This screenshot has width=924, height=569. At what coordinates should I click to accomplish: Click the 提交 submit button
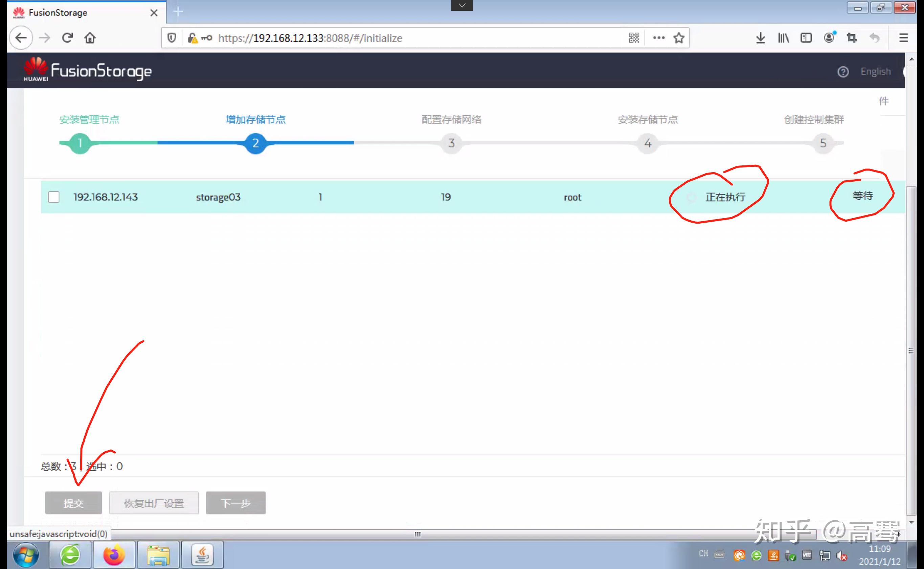point(73,503)
